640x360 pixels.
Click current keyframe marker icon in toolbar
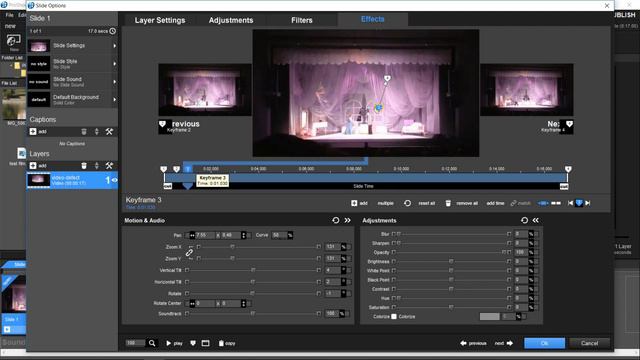(x=579, y=203)
